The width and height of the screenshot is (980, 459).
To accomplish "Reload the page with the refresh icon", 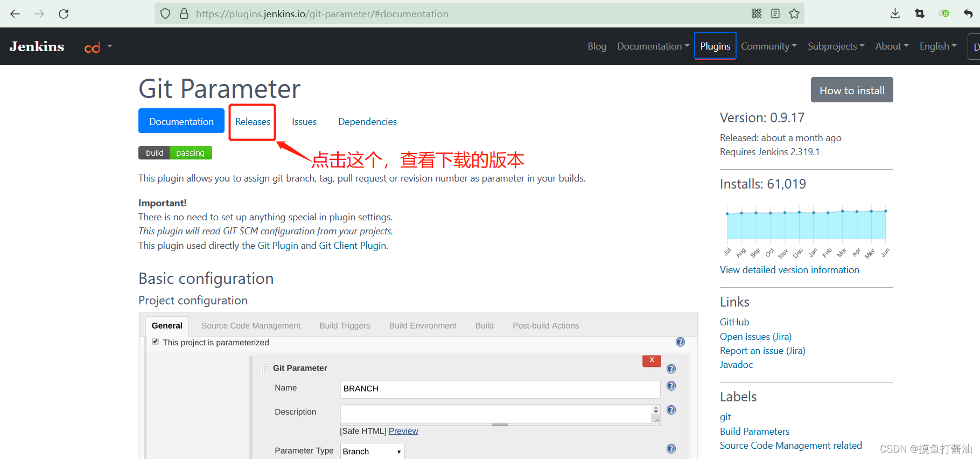I will 64,13.
